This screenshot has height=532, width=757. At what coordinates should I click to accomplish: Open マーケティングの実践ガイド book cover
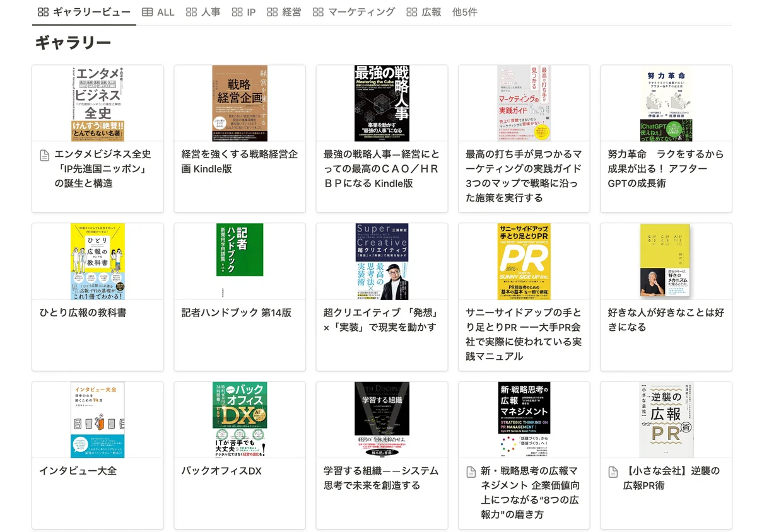click(x=524, y=103)
